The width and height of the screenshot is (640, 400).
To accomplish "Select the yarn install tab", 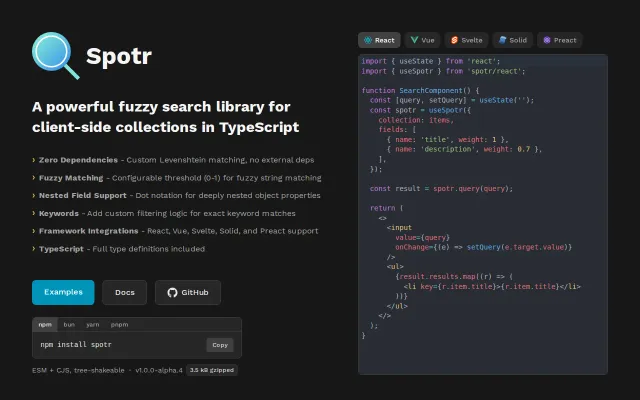I will coord(93,324).
